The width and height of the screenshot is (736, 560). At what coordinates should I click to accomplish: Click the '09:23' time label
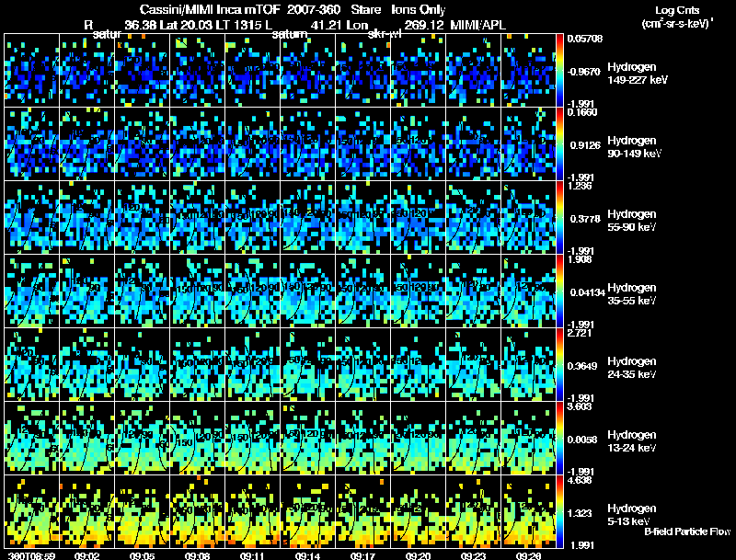[x=473, y=555]
